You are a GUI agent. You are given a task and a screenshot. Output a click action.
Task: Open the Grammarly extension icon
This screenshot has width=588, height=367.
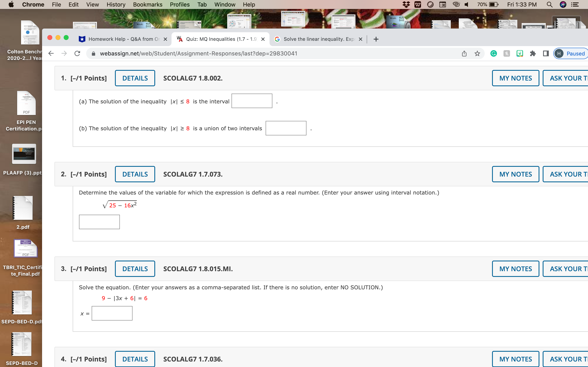494,53
